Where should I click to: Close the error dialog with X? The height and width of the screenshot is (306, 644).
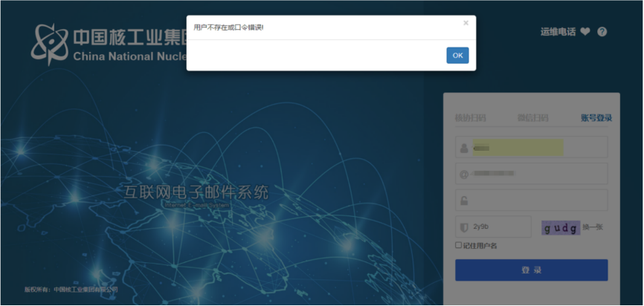click(x=466, y=23)
